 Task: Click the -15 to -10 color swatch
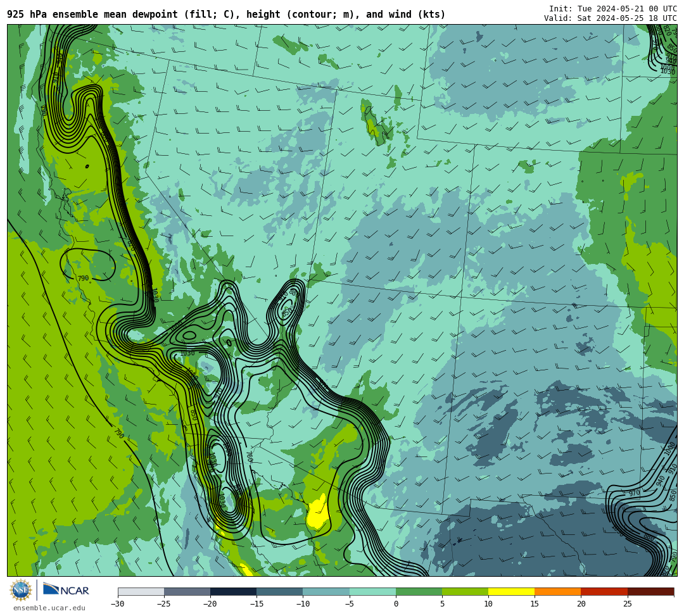[x=280, y=591]
